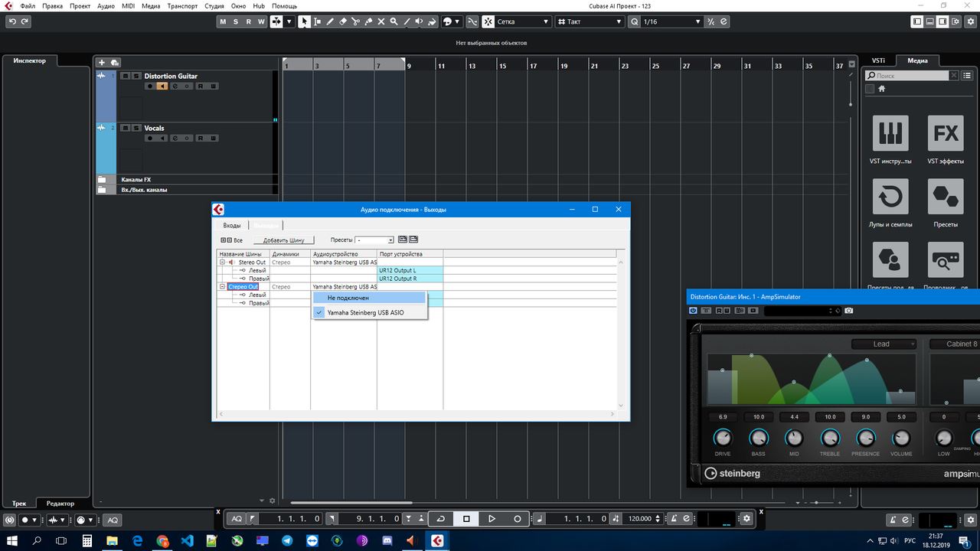Click the Redo arrow in top toolbar
This screenshot has height=551, width=980.
(24, 21)
